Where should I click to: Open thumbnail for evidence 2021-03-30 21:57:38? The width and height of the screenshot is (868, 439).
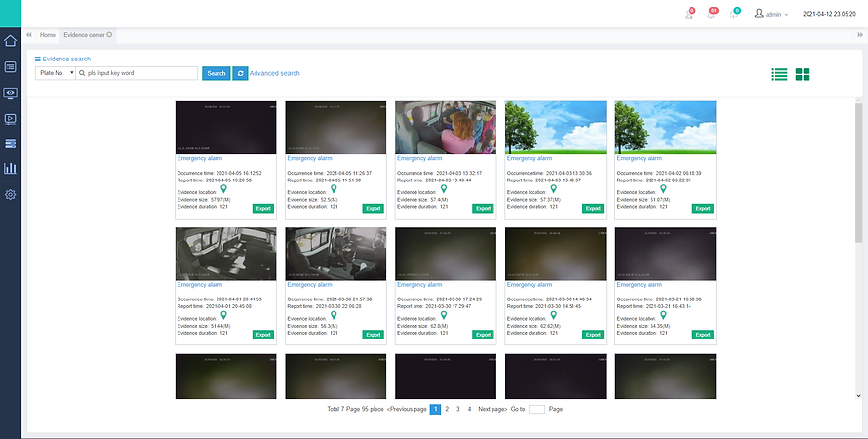tap(335, 254)
